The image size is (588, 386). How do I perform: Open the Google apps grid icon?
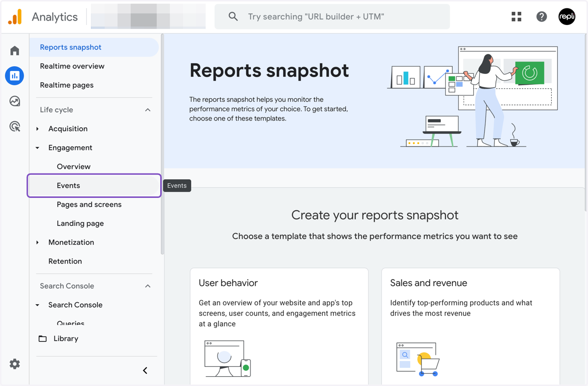(x=516, y=17)
